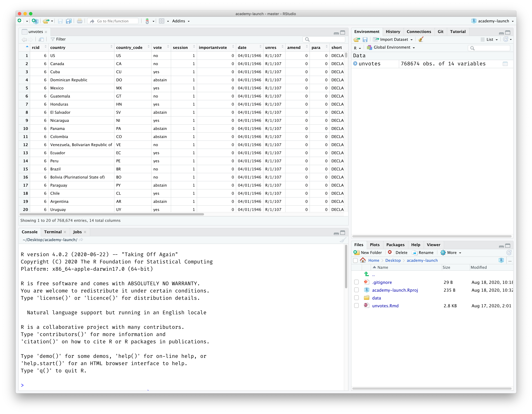The width and height of the screenshot is (532, 414).
Task: Refresh the Files pane listing
Action: [509, 253]
